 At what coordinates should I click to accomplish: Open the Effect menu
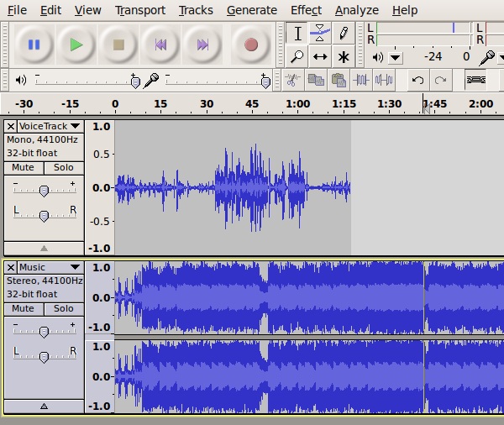pos(306,10)
